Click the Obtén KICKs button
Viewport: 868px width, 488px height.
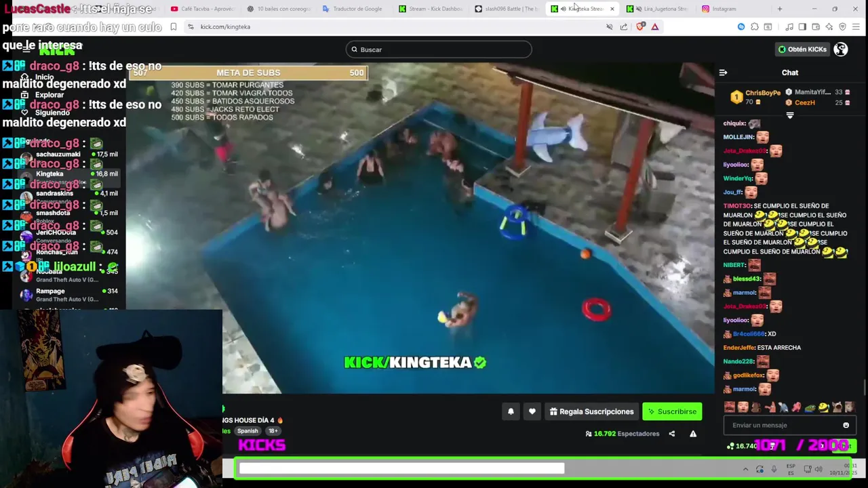point(802,49)
